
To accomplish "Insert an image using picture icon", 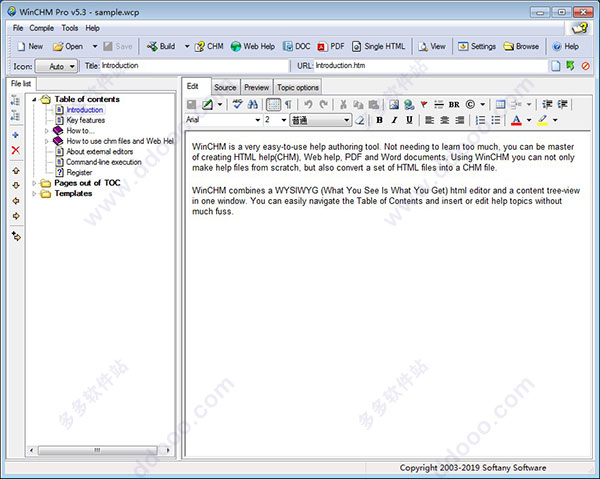I will (394, 104).
